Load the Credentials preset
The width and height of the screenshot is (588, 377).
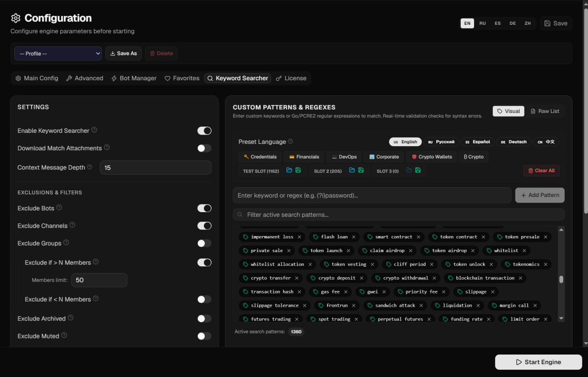tap(260, 157)
